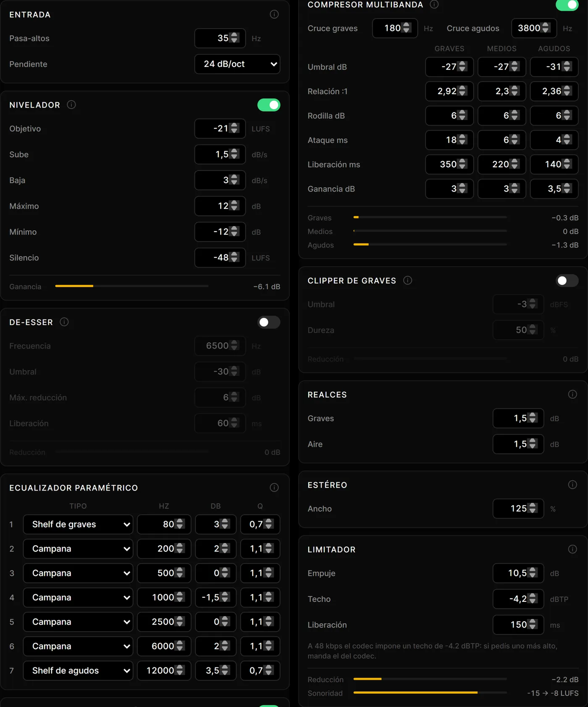
Task: Click the Medios Rodilla dB field
Action: (x=502, y=116)
